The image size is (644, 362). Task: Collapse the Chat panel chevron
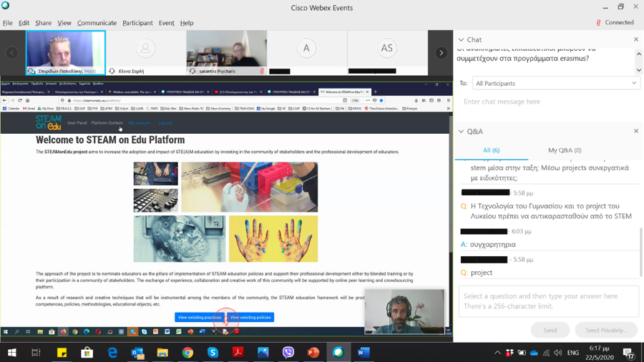click(x=461, y=40)
